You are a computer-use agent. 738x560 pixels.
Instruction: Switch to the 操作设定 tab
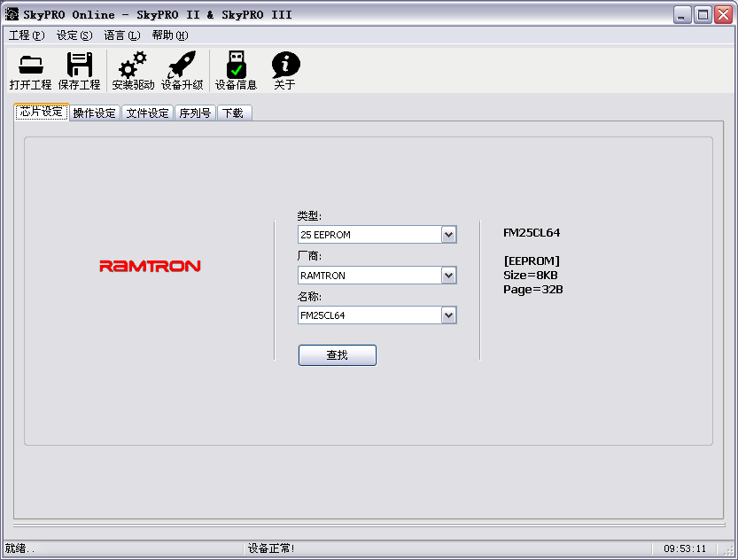coord(95,113)
